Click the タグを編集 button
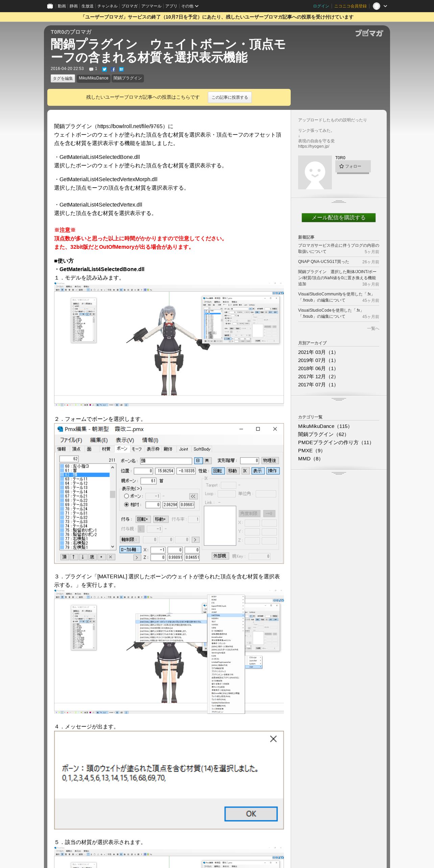The height and width of the screenshot is (868, 434). (63, 78)
